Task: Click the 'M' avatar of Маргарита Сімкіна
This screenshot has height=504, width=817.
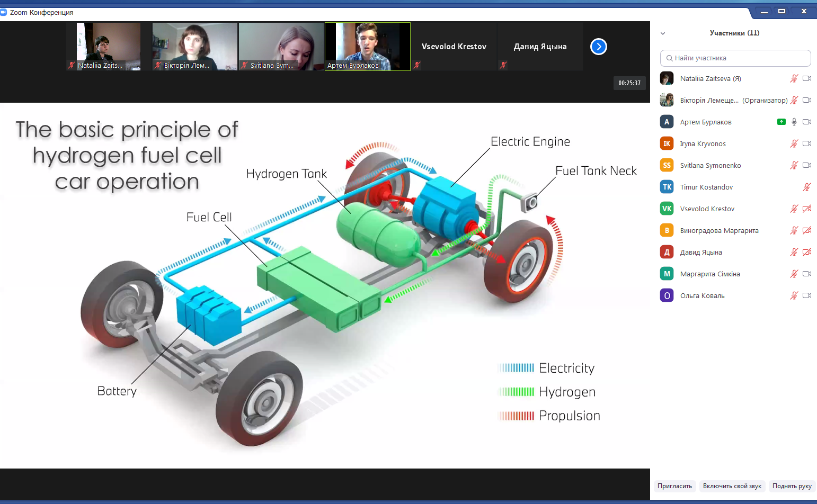Action: (x=667, y=274)
